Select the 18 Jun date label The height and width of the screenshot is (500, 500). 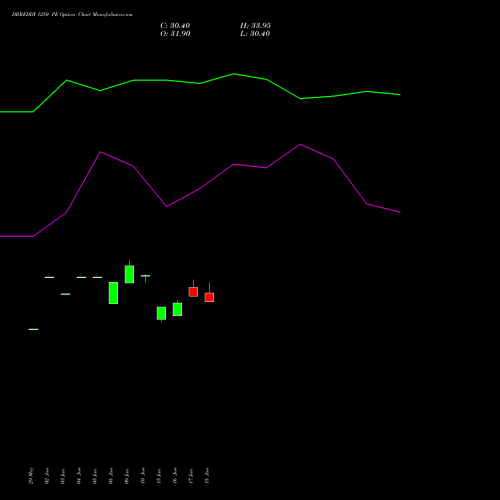coord(207,476)
